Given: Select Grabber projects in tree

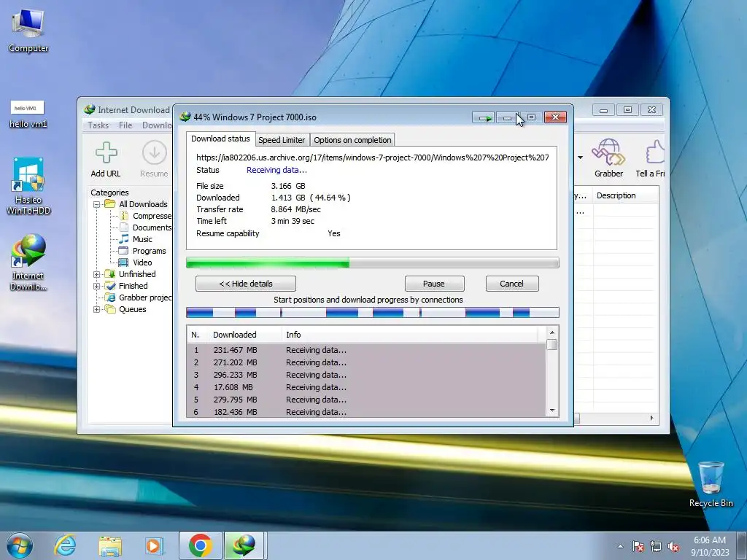Looking at the screenshot, I should click(139, 297).
